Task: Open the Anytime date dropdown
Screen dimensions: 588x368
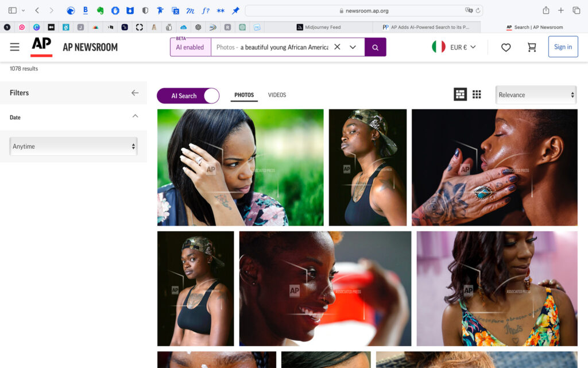Action: [x=73, y=147]
